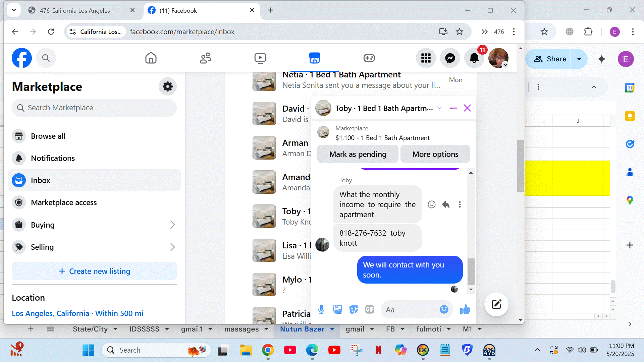Open Share button dropdown arrow

(579, 59)
